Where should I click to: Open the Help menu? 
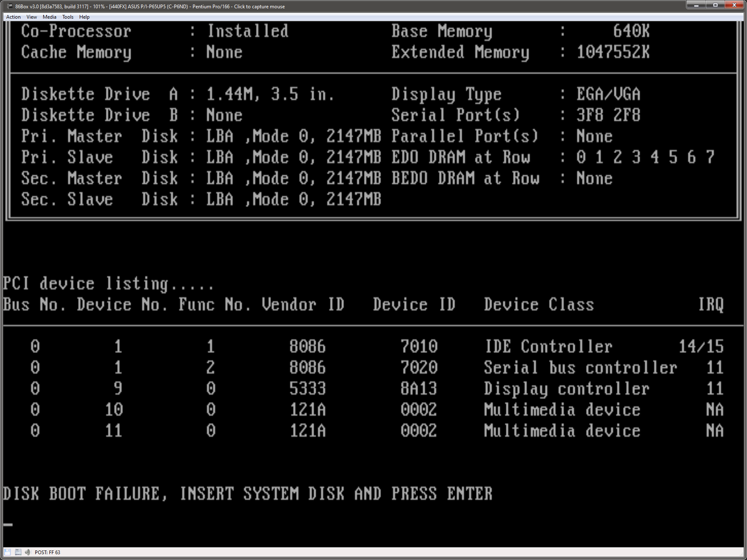(84, 17)
